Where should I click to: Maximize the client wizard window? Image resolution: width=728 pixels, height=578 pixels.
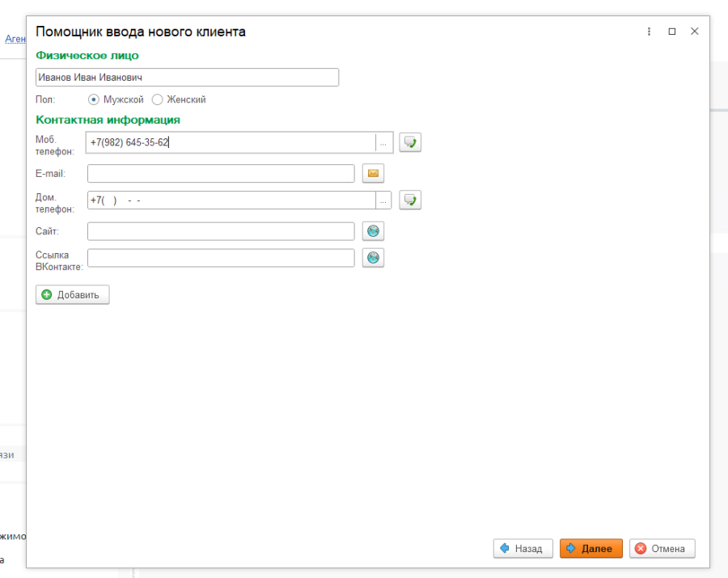[671, 32]
